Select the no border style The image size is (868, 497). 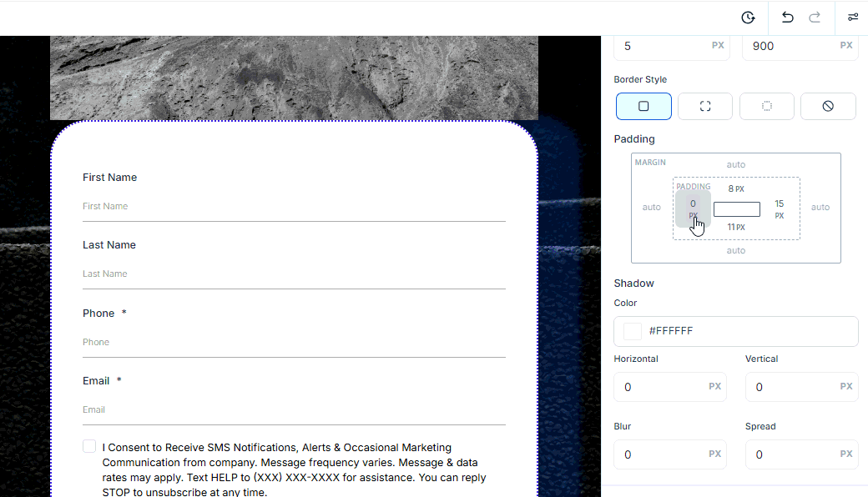pos(827,107)
